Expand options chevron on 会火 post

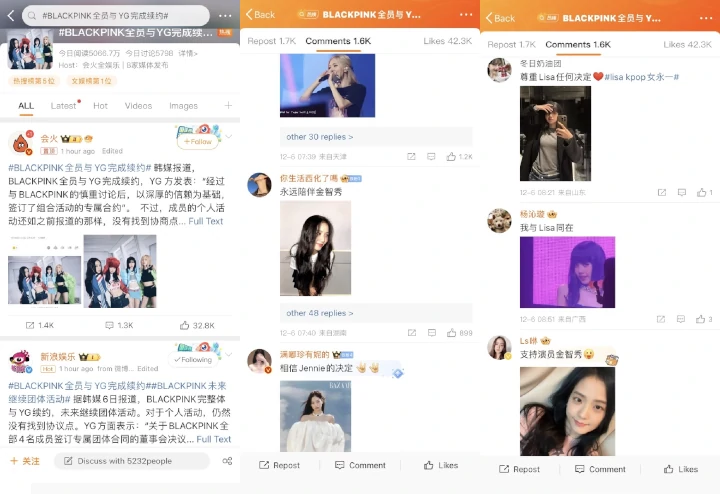pos(229,137)
